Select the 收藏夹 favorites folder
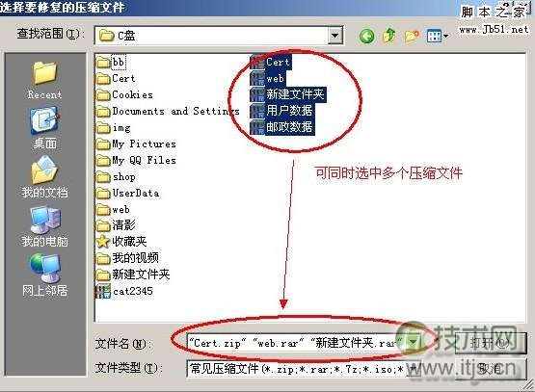The height and width of the screenshot is (392, 535). tap(121, 242)
